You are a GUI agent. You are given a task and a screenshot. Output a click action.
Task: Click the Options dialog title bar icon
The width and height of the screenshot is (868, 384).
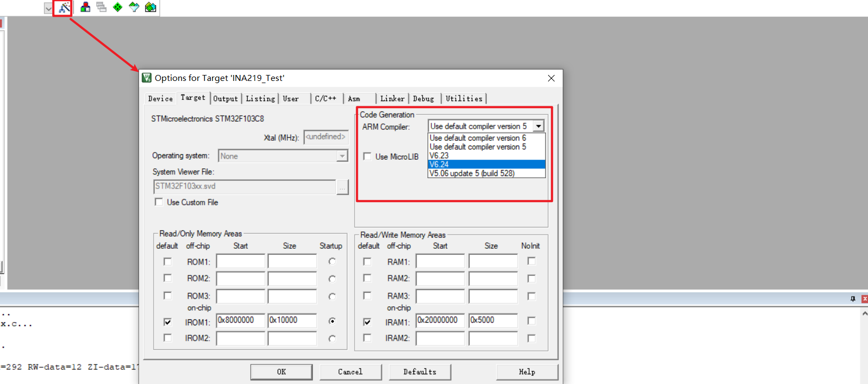click(x=147, y=78)
